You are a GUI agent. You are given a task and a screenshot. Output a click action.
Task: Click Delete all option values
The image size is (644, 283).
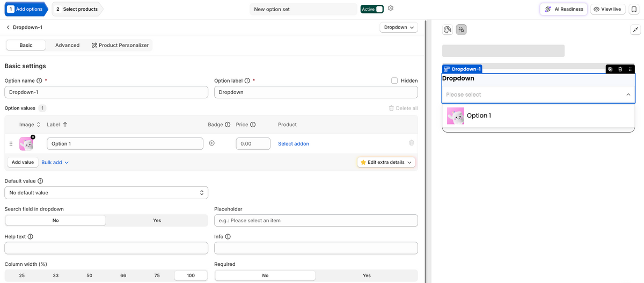pos(403,108)
